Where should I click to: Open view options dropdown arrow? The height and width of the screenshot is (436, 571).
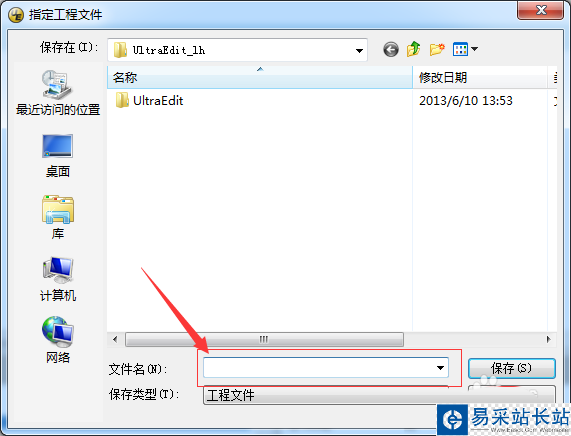point(474,49)
